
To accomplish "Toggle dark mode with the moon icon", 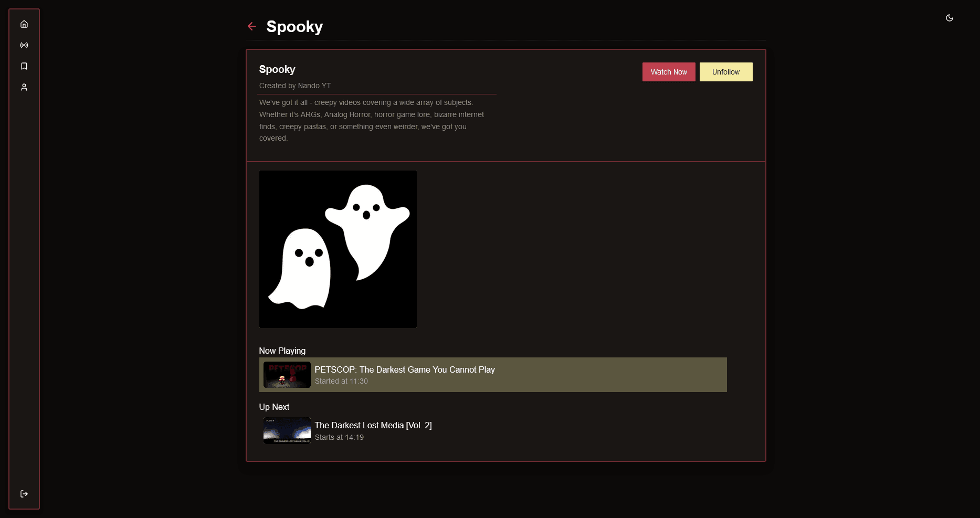I will tap(949, 18).
